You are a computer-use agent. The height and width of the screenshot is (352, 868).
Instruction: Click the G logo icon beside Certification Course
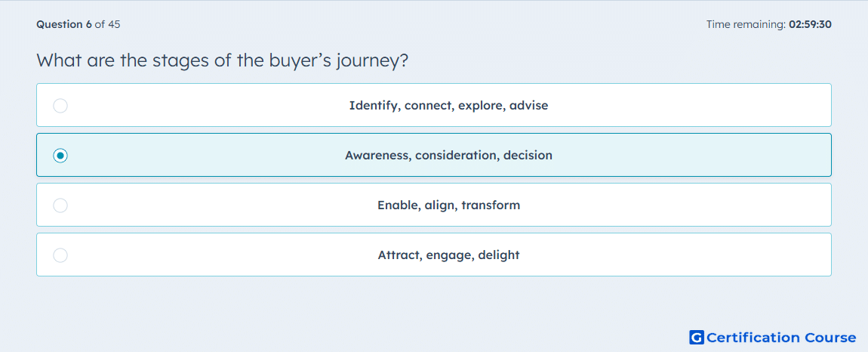[x=697, y=337]
